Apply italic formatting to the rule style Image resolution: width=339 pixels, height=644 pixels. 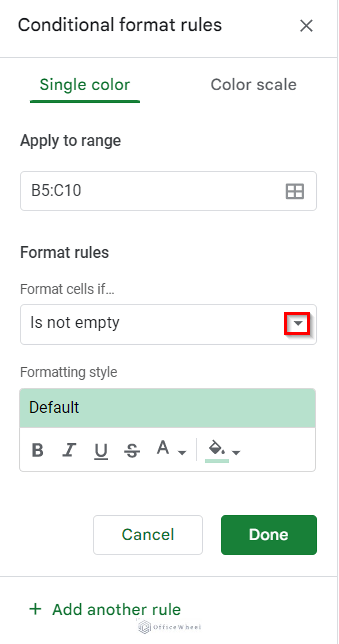69,450
